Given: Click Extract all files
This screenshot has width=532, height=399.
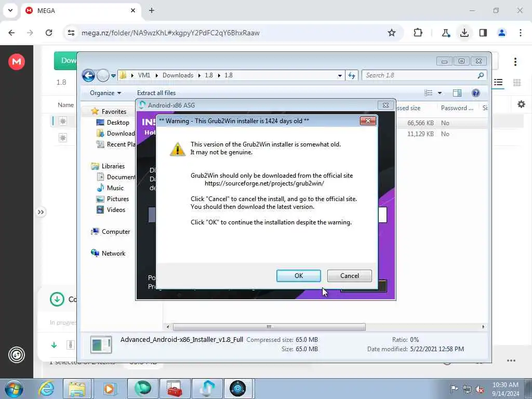Looking at the screenshot, I should coord(156,93).
